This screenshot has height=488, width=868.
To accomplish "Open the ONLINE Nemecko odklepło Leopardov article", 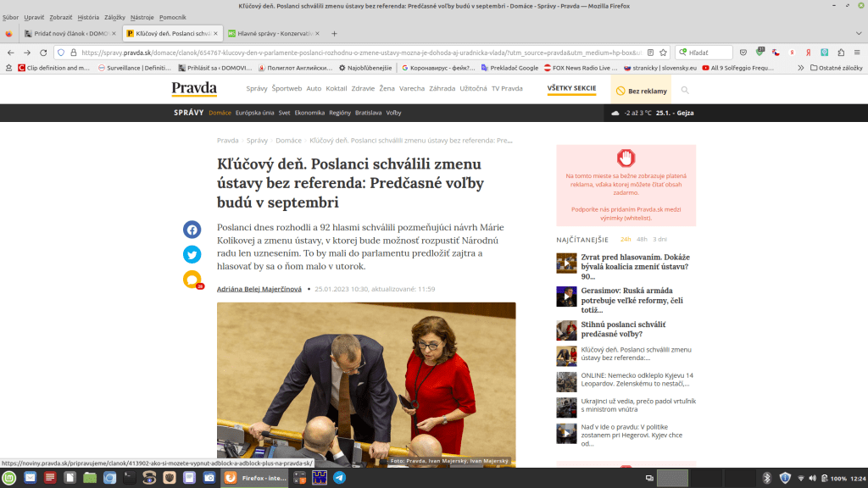I will click(x=637, y=380).
